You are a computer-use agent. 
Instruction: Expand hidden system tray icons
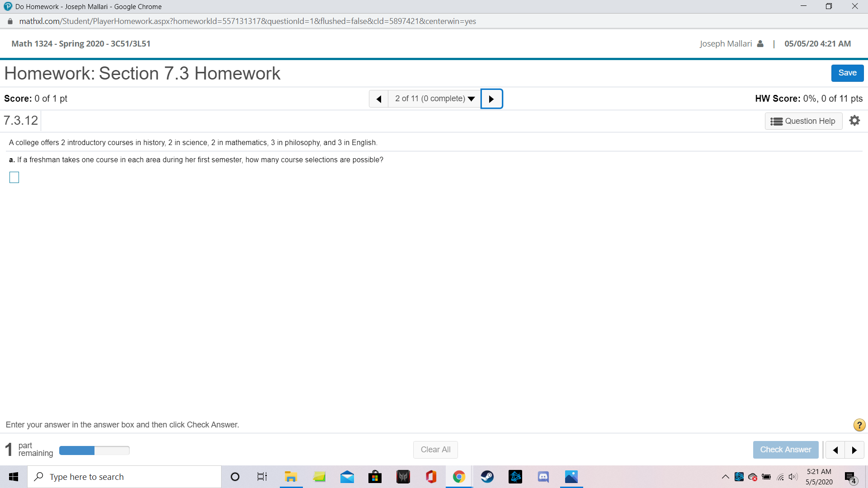pos(725,476)
